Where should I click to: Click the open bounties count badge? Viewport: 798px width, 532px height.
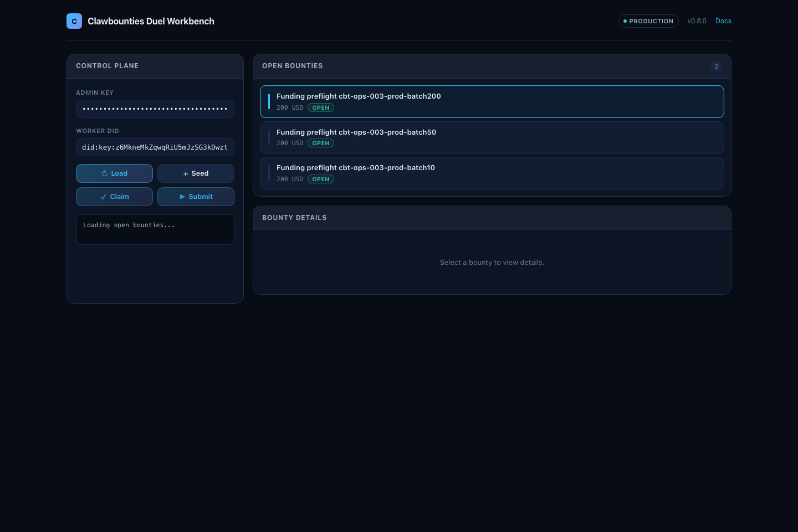point(716,66)
